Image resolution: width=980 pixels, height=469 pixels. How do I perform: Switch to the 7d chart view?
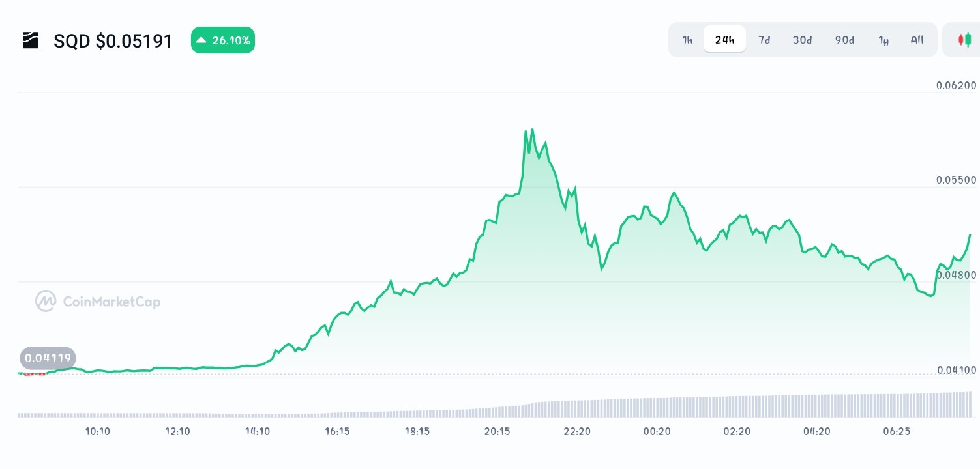[x=764, y=40]
